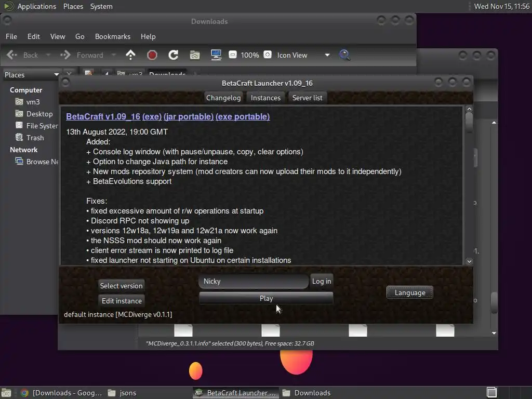The width and height of the screenshot is (532, 399).
Task: Click changelog scrollbar down arrow
Action: coord(469,261)
